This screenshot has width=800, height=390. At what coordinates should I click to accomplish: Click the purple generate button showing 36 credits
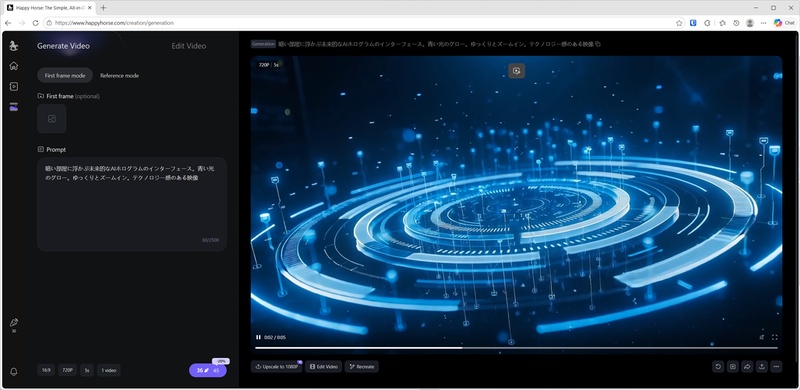[208, 371]
